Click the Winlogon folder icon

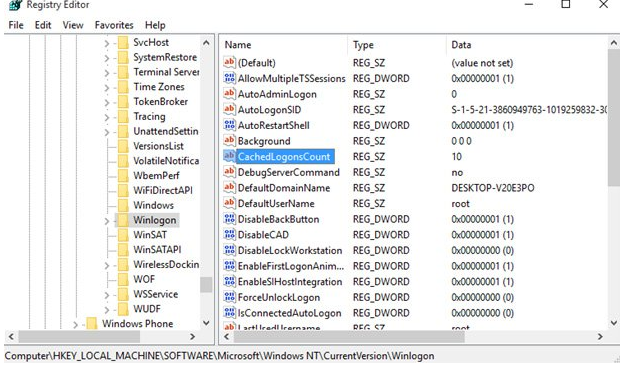point(123,220)
